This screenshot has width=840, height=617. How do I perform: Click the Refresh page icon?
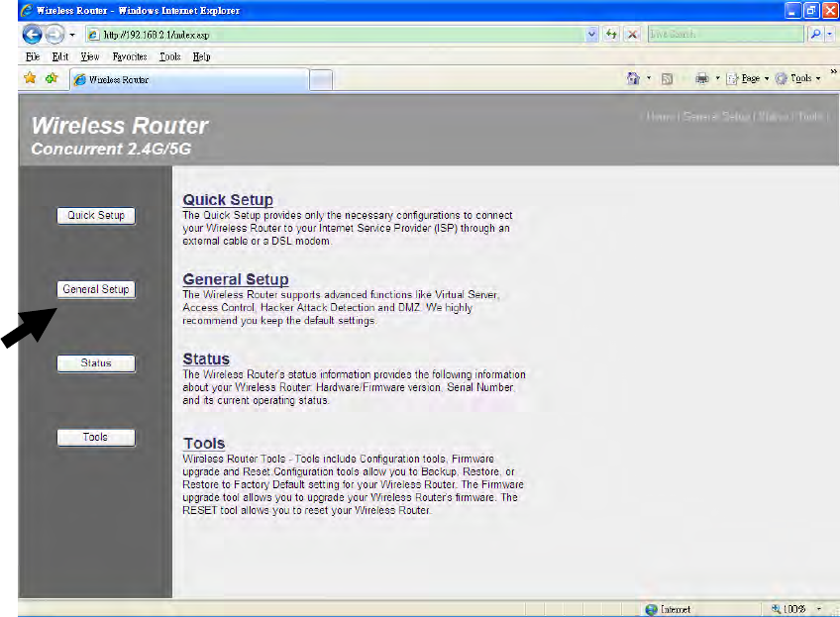[611, 35]
